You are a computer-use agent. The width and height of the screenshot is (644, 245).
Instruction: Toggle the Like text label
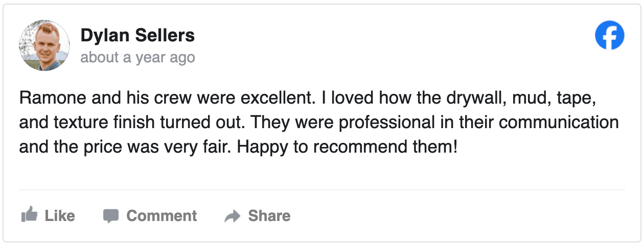[60, 216]
